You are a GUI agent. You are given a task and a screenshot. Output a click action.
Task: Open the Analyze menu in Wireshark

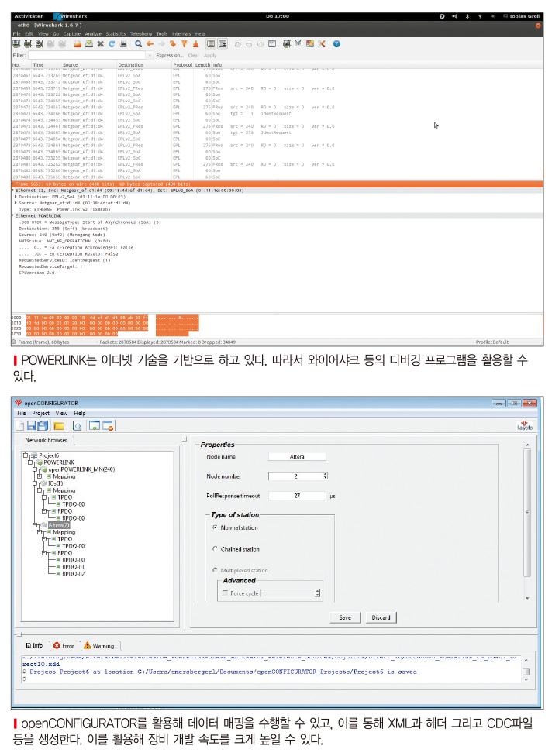click(93, 34)
